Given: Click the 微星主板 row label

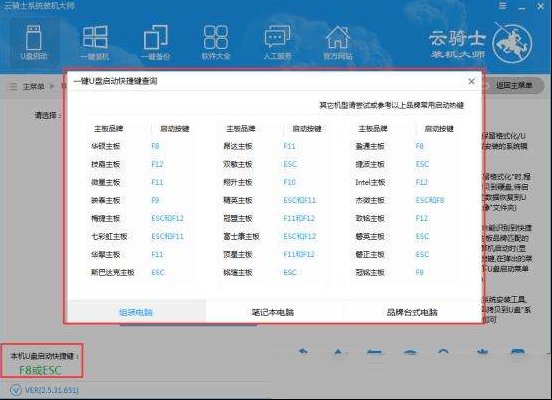Looking at the screenshot, I should (106, 182).
